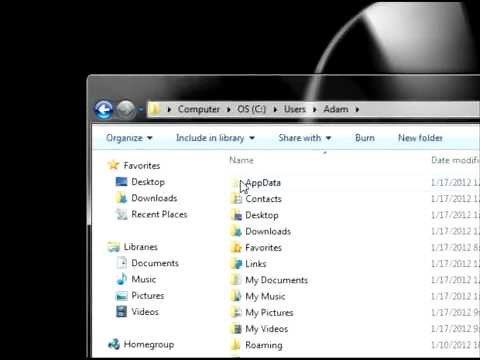This screenshot has width=480, height=360.
Task: Click the My Videos folder icon
Action: [x=236, y=329]
